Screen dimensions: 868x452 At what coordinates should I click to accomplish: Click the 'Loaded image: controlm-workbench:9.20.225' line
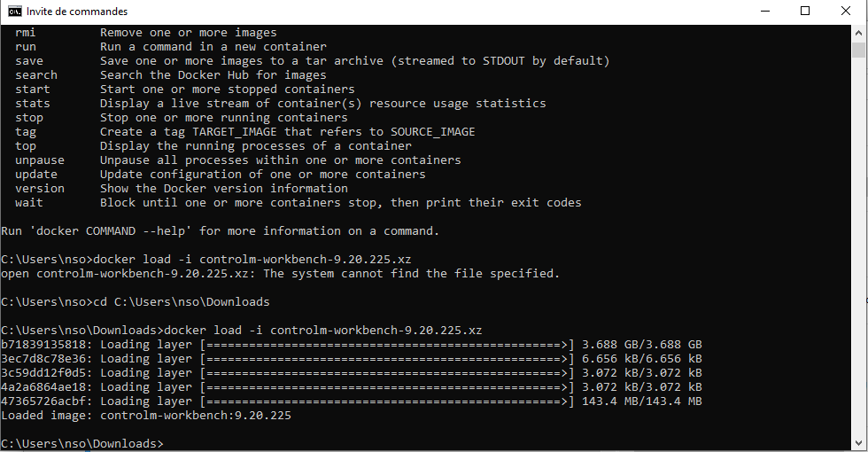(x=146, y=416)
